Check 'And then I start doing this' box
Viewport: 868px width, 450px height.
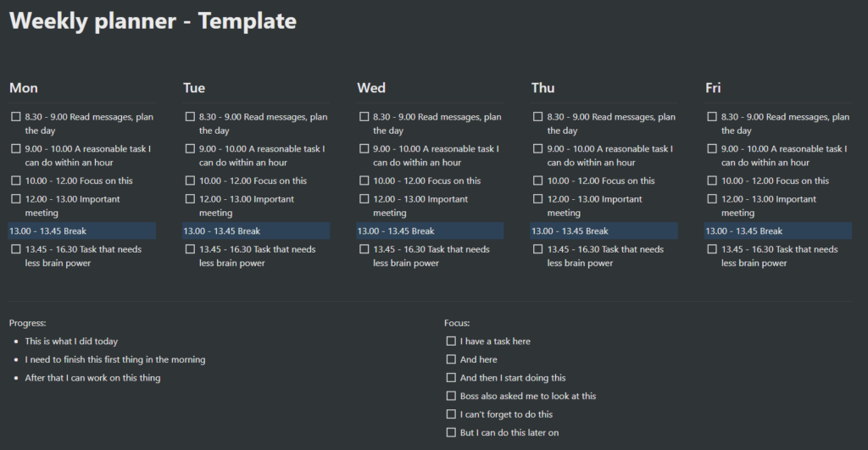pos(451,378)
